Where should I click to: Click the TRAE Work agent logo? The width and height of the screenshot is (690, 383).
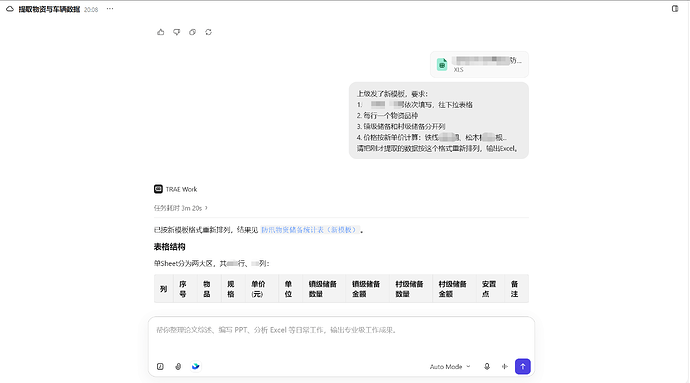coord(158,189)
